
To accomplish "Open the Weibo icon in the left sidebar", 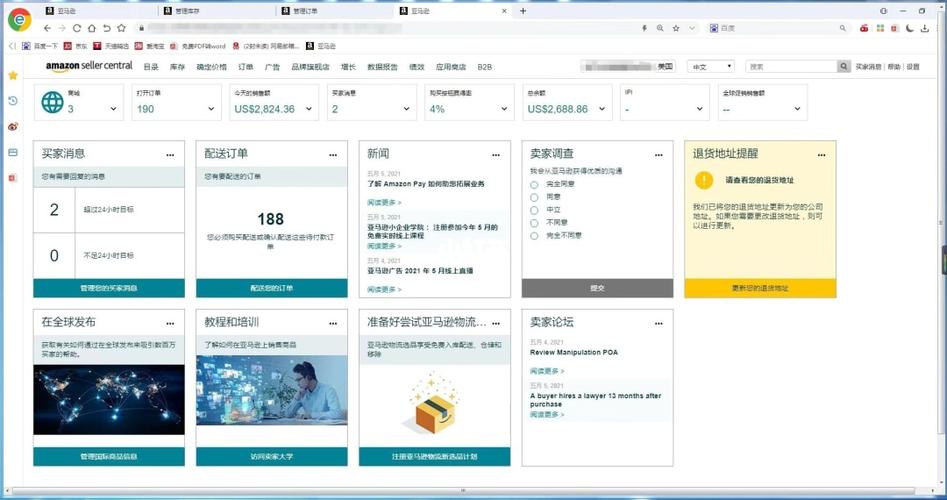I will click(x=13, y=127).
